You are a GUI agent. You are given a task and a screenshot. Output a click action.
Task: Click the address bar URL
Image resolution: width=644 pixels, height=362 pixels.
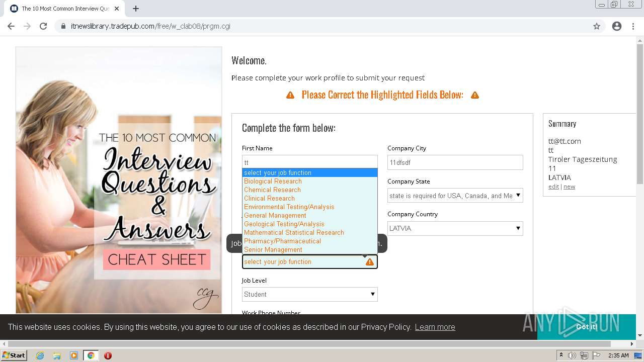point(150,26)
